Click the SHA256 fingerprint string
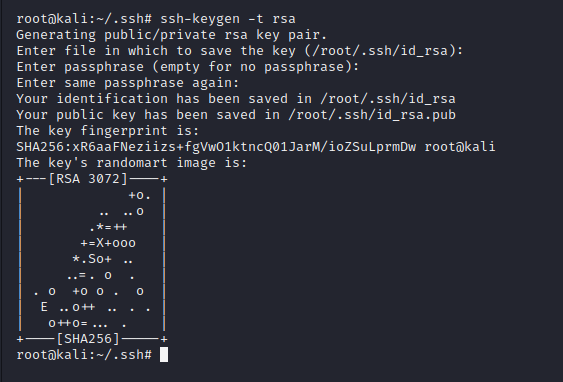 pyautogui.click(x=216, y=146)
